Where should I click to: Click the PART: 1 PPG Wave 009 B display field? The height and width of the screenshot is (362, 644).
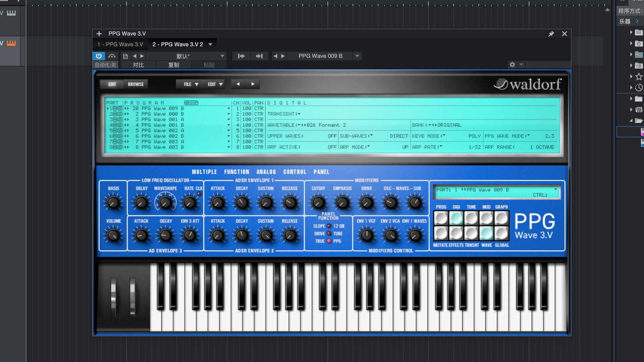click(496, 192)
